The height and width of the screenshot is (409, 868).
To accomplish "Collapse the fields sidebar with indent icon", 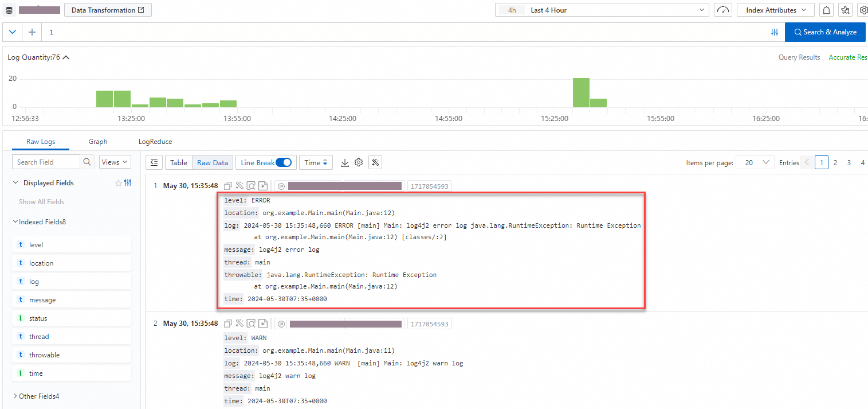I will click(154, 163).
